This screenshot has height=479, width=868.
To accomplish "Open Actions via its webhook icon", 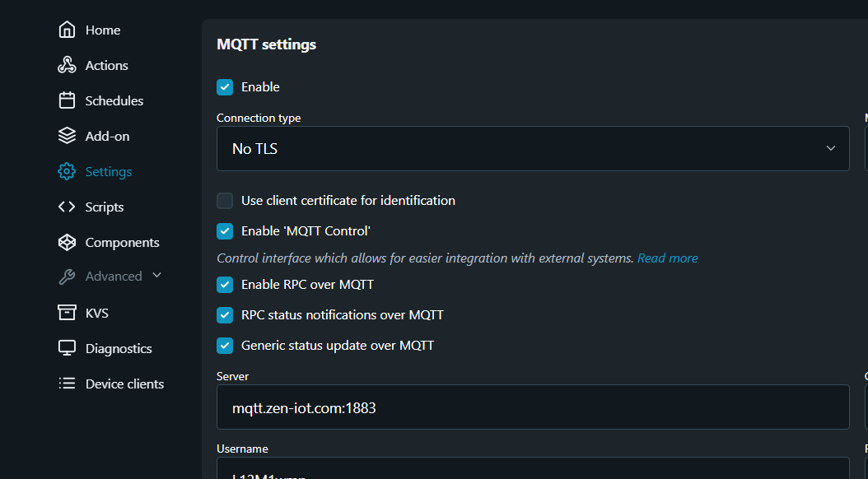I will (x=67, y=65).
